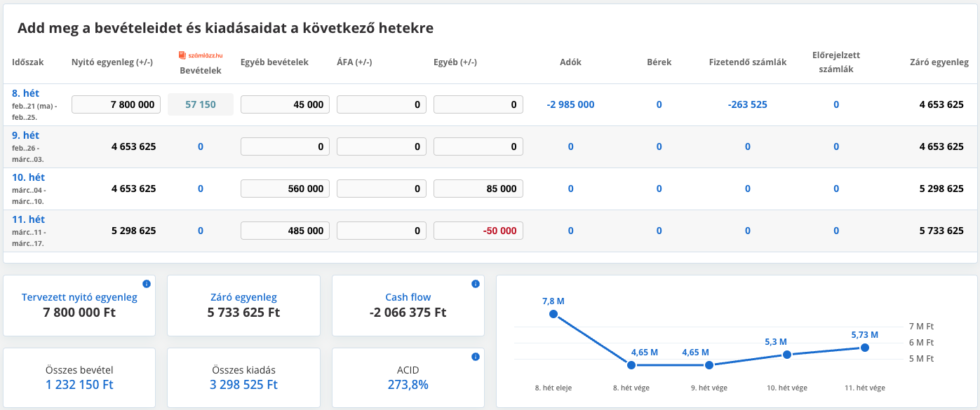The height and width of the screenshot is (410, 980).
Task: Edit the 7 800 000 opening balance field
Action: click(x=116, y=104)
